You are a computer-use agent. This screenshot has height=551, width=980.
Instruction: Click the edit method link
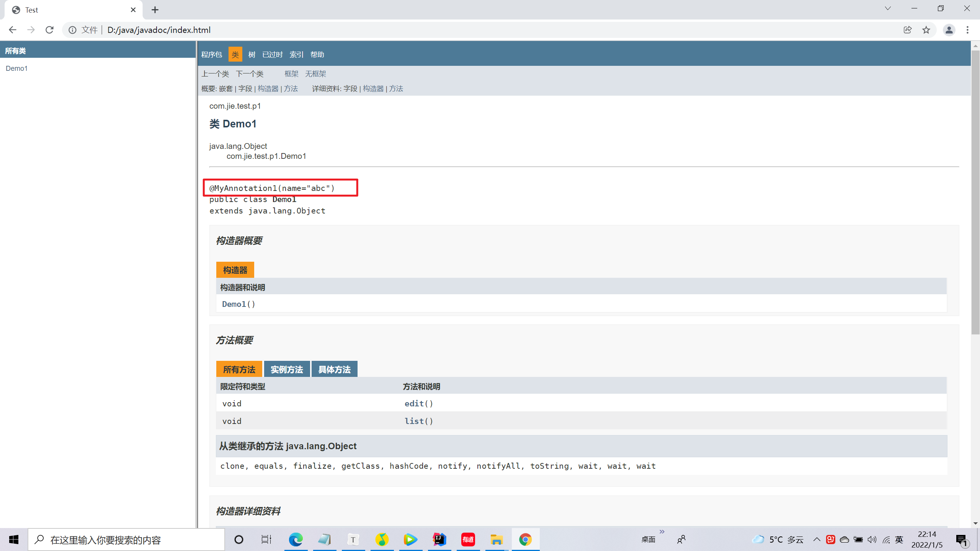414,403
